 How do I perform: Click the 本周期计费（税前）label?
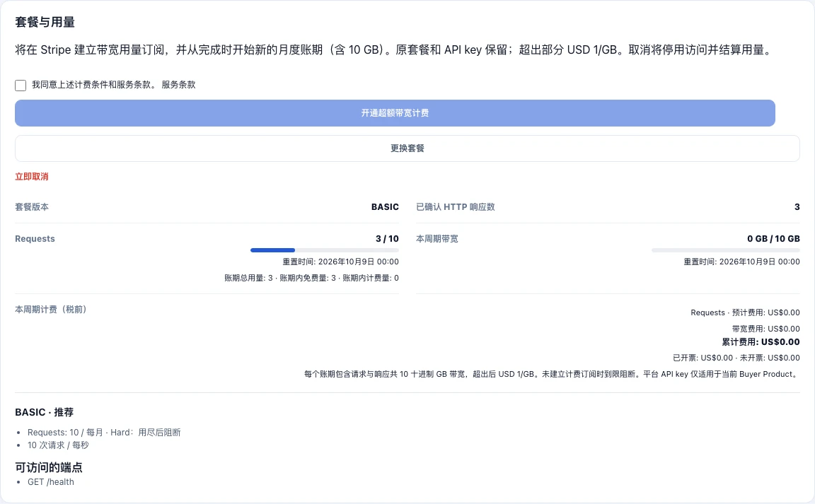51,310
